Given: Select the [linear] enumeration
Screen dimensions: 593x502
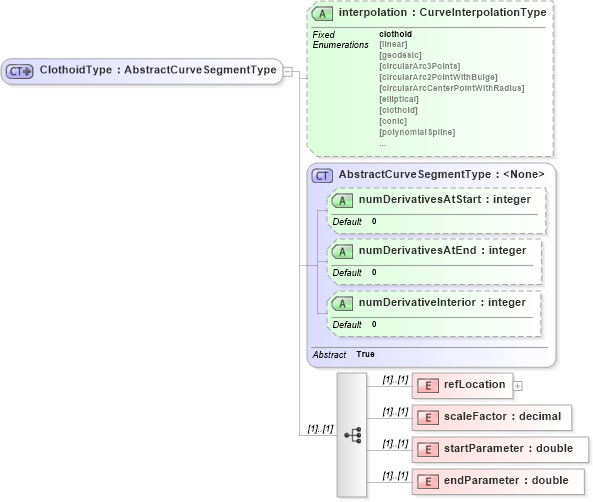Looking at the screenshot, I should pos(393,44).
